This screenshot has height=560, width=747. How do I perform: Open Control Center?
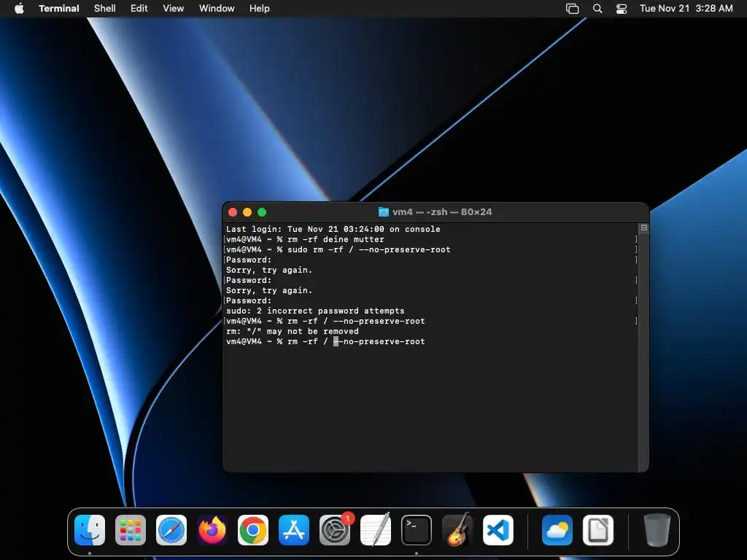tap(622, 9)
